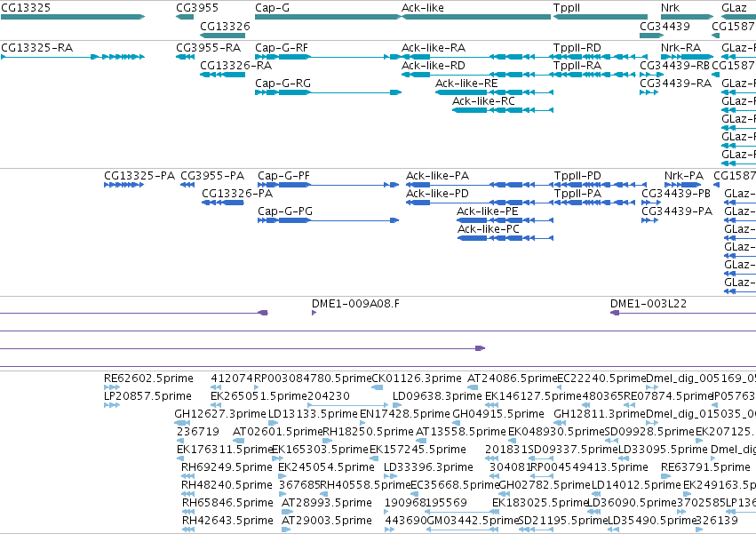Click the SD09928.5prime EST label
The height and width of the screenshot is (534, 756).
pyautogui.click(x=649, y=431)
